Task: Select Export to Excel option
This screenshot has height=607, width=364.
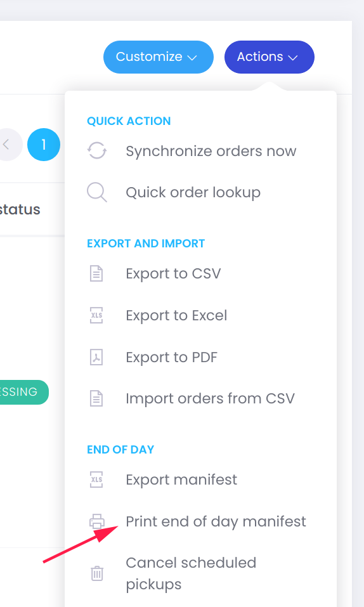Action: [176, 315]
